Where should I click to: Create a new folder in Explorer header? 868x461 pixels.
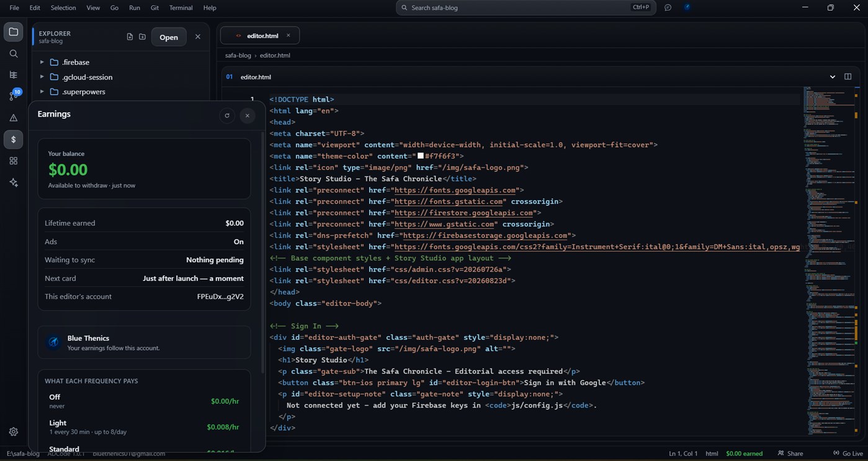(x=142, y=37)
